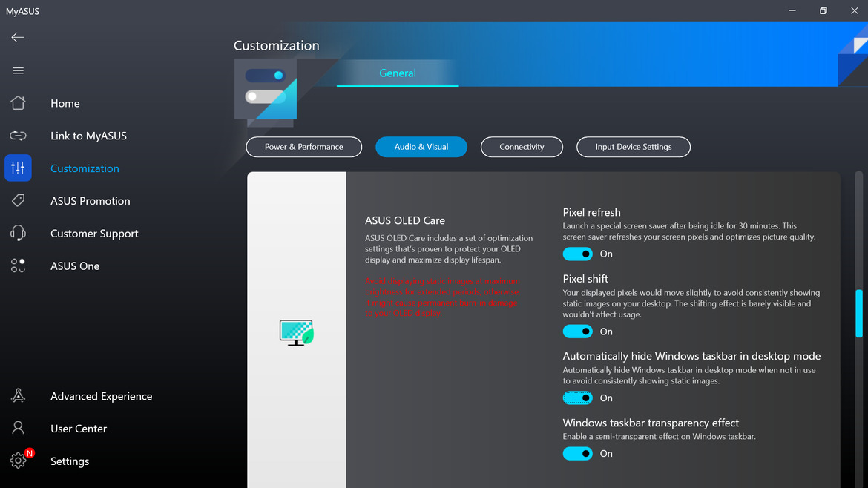Switch to Power & Performance category
Viewport: 868px width, 488px height.
(x=304, y=147)
